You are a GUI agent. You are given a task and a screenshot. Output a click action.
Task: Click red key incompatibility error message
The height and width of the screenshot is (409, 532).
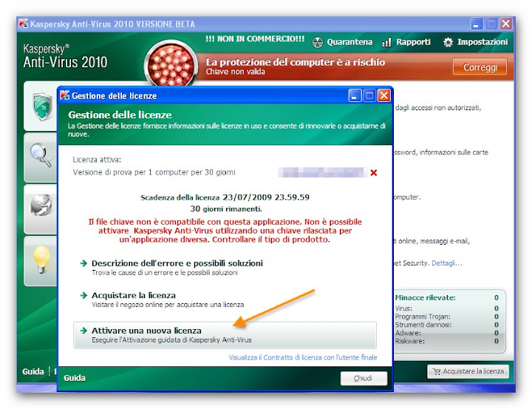click(225, 231)
